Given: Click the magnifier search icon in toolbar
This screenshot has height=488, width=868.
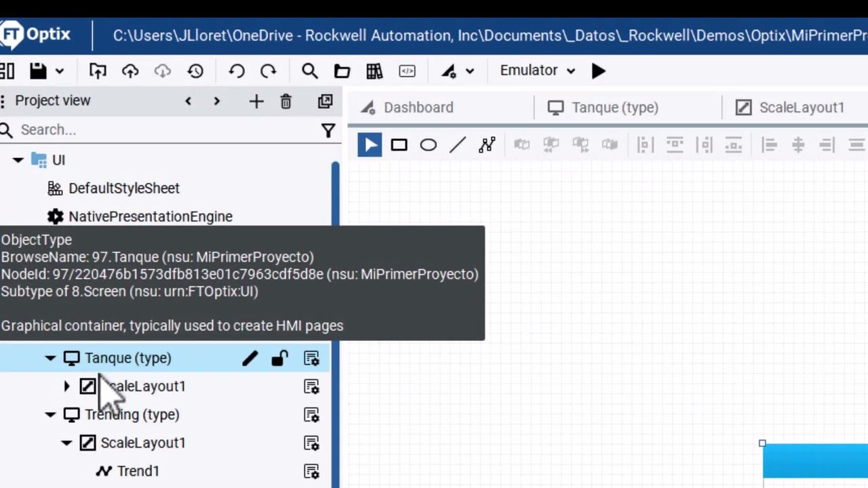Looking at the screenshot, I should click(309, 70).
